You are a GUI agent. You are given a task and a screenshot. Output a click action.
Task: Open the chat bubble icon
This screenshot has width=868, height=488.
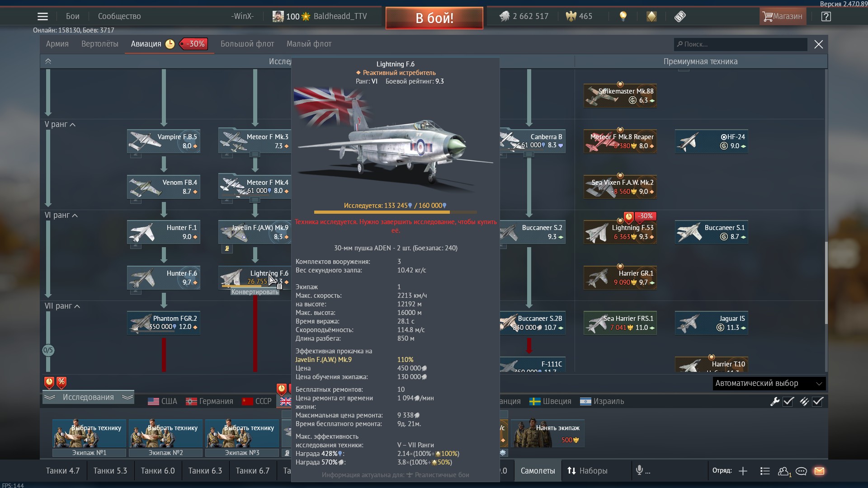point(801,471)
